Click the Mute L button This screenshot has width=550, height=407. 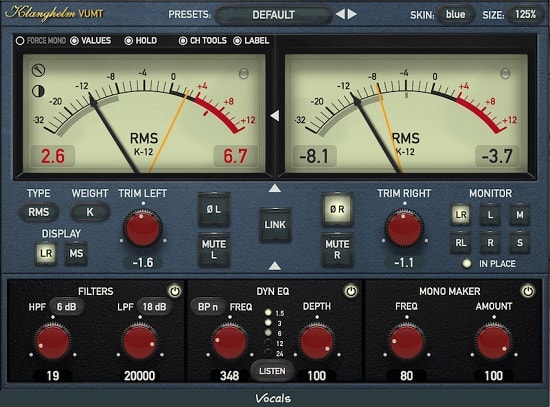coord(214,249)
